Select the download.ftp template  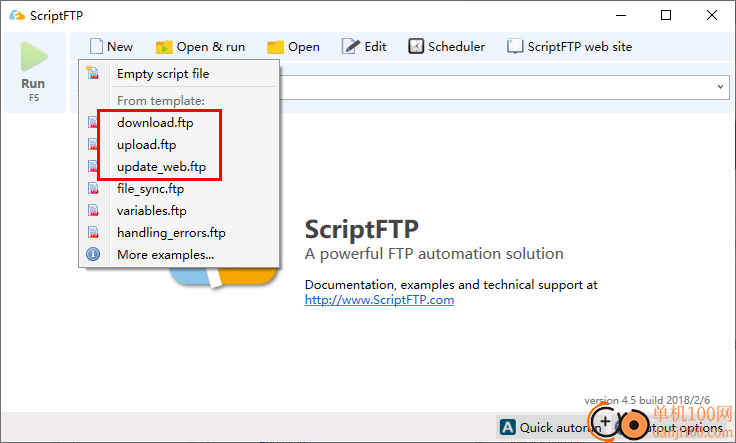point(179,122)
